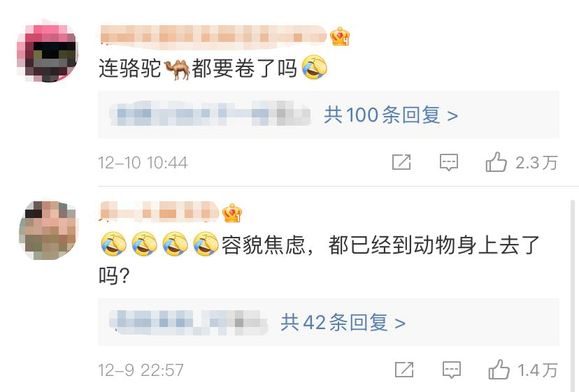Screen dimensions: 579x392
Task: Open blurred replier name in first reply box
Action: click(x=210, y=113)
